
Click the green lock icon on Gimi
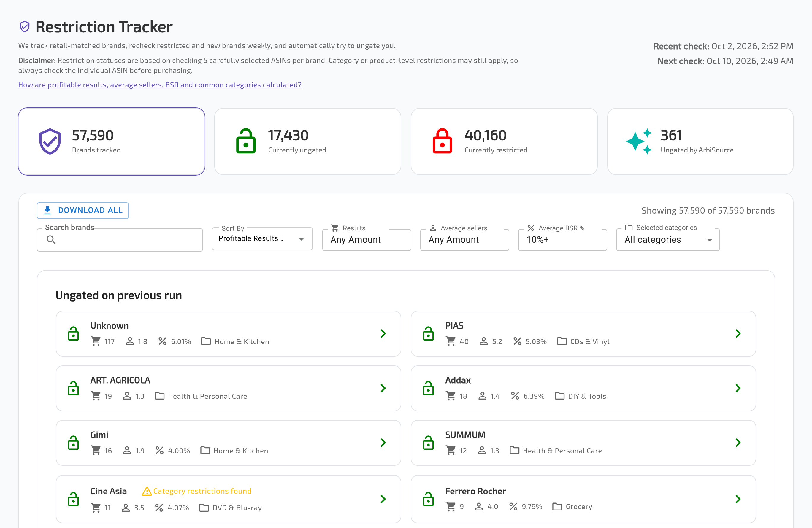(x=73, y=443)
